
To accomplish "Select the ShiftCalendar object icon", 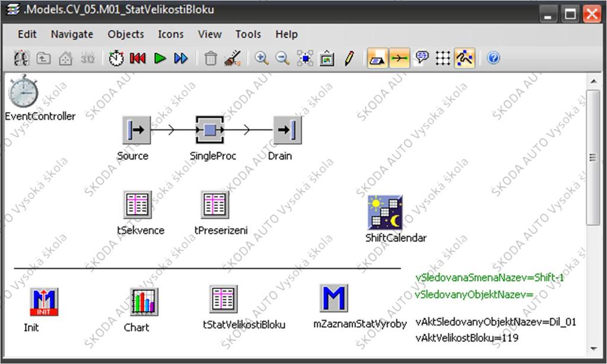I will click(x=385, y=212).
